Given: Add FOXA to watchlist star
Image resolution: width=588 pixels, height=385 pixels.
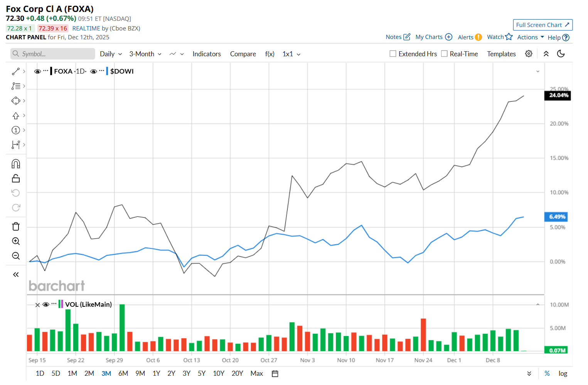Looking at the screenshot, I should click(x=509, y=37).
